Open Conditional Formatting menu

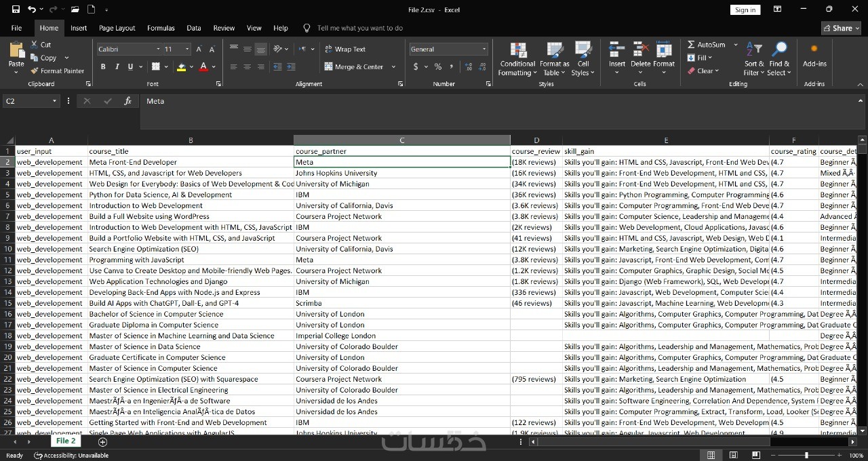pos(517,60)
